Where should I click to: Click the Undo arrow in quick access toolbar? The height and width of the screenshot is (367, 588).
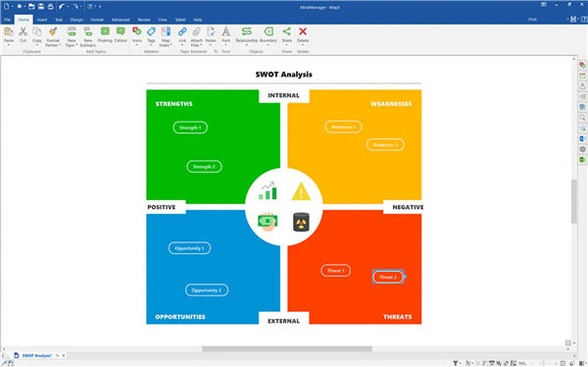pyautogui.click(x=62, y=7)
